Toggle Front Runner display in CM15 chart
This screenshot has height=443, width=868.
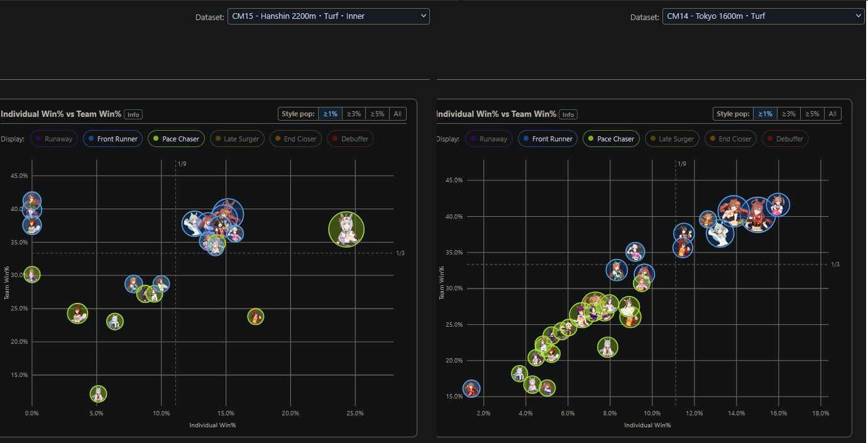tap(113, 139)
